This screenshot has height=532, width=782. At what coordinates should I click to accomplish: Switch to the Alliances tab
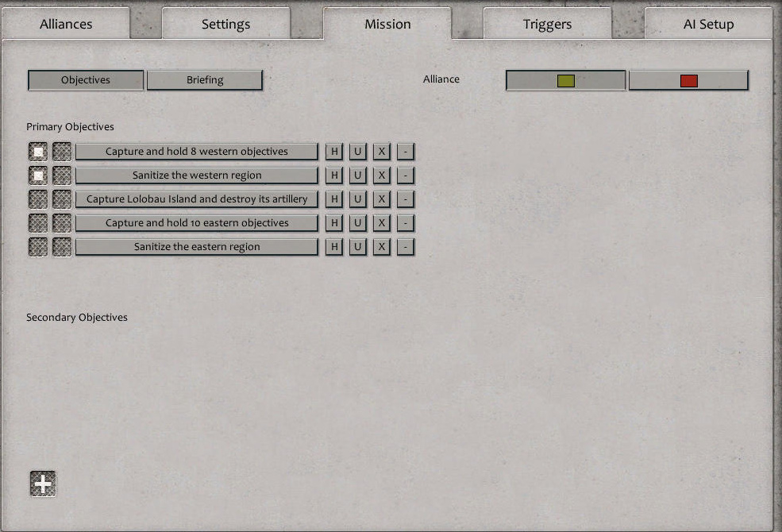click(66, 24)
